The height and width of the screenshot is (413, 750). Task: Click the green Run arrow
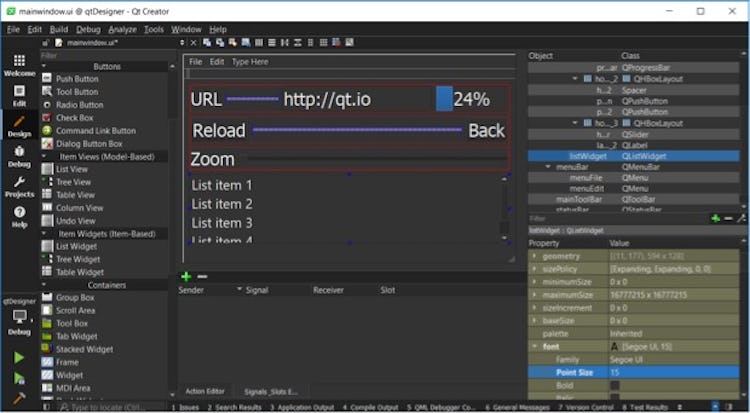pyautogui.click(x=19, y=357)
